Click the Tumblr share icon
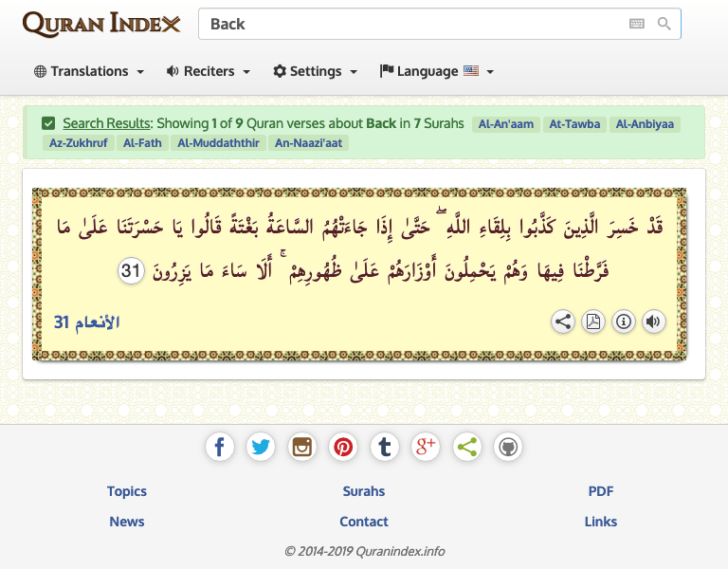 (384, 447)
